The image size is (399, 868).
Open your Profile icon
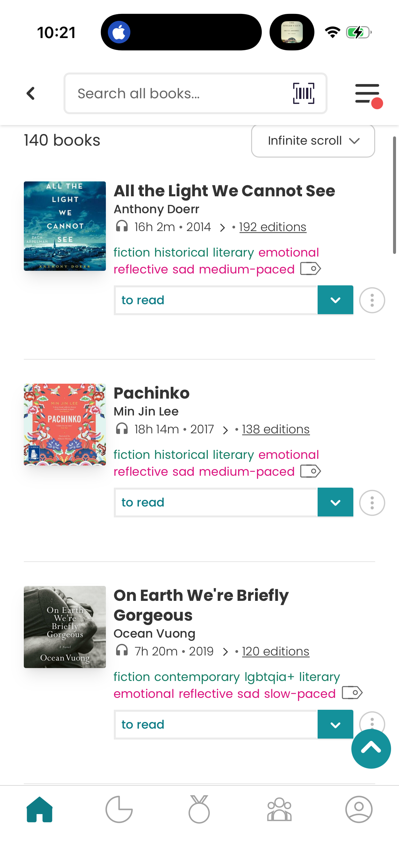click(x=359, y=810)
